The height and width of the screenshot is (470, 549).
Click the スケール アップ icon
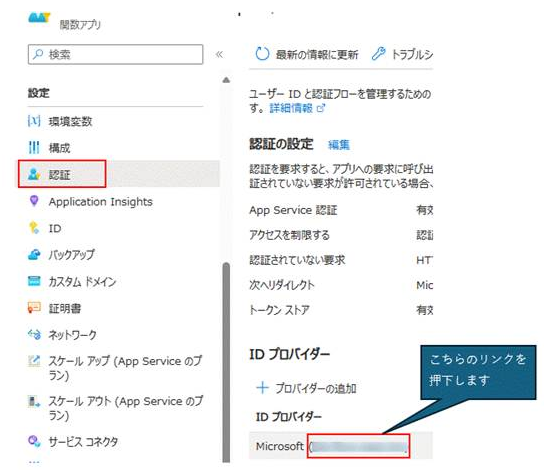34,361
